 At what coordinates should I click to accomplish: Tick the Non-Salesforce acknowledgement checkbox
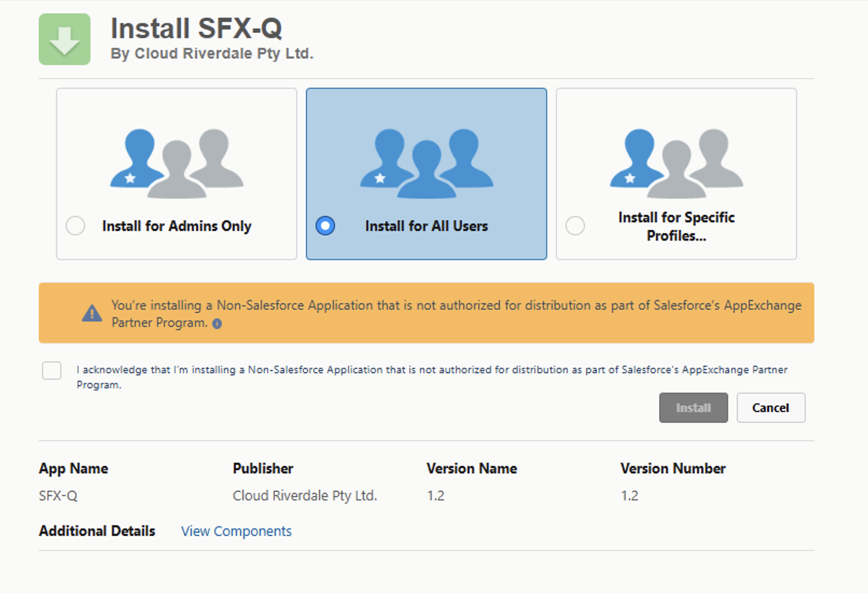coord(52,371)
